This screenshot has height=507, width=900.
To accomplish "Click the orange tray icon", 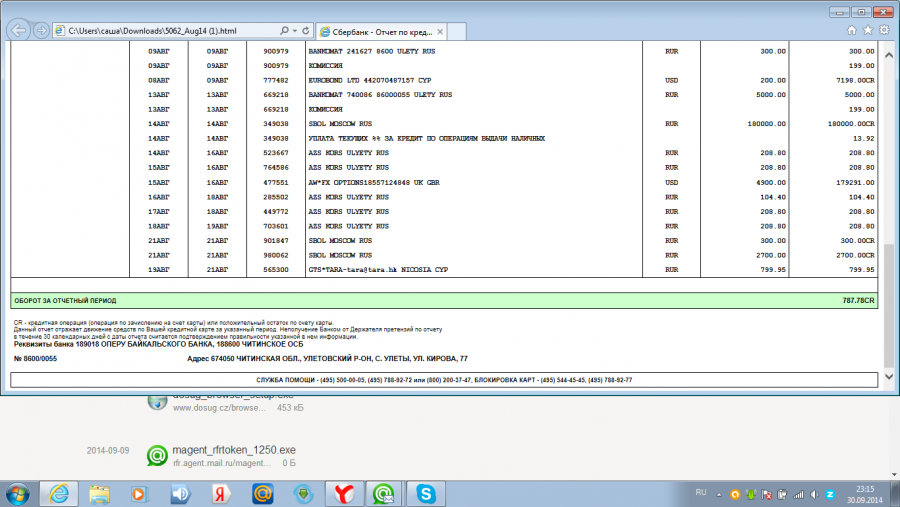I will (x=735, y=494).
